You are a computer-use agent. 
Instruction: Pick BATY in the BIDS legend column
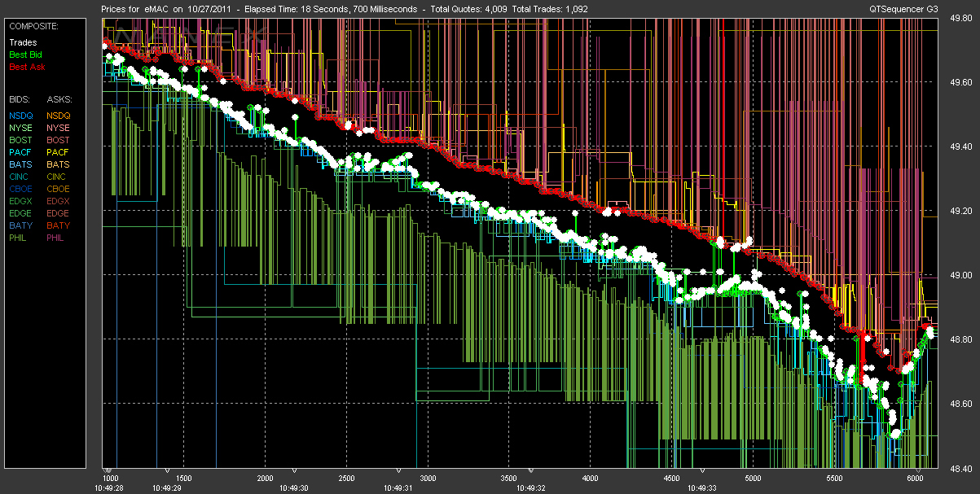tap(20, 225)
